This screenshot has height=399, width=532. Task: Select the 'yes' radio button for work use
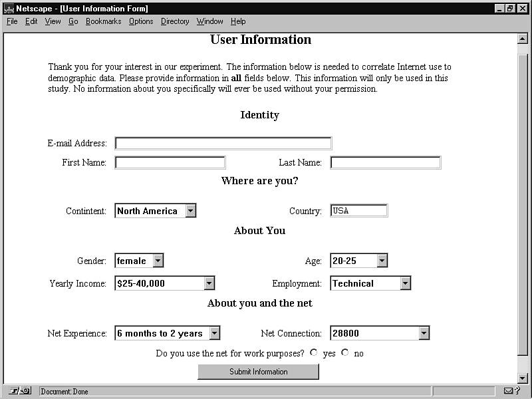(x=314, y=353)
